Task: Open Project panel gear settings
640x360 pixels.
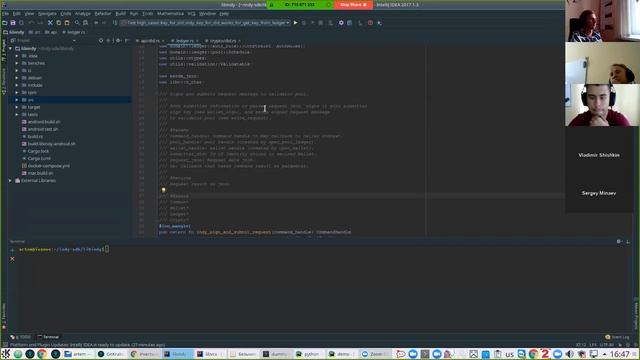Action: pos(118,40)
